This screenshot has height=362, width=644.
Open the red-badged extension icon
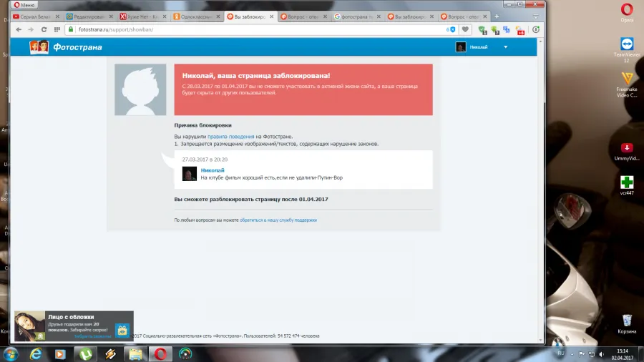[x=520, y=30]
